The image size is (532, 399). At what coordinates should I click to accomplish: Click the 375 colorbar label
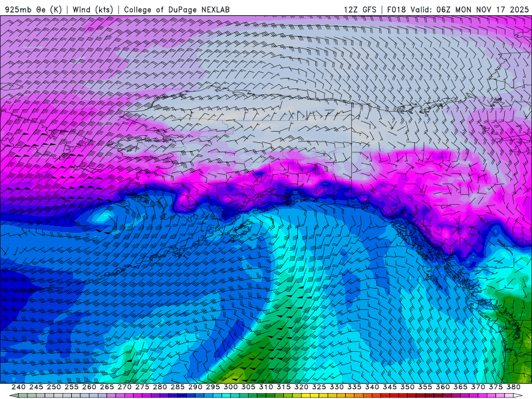click(495, 387)
